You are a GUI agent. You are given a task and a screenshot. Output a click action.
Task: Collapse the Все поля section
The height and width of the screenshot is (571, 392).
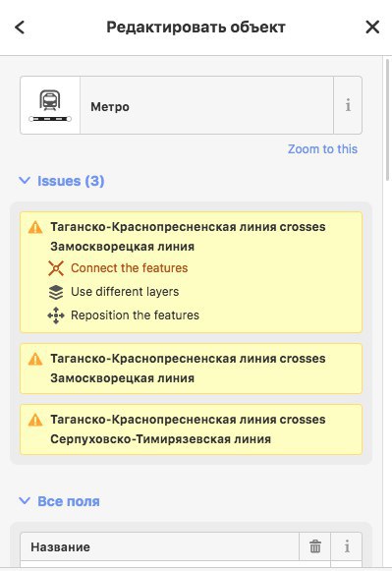[59, 501]
